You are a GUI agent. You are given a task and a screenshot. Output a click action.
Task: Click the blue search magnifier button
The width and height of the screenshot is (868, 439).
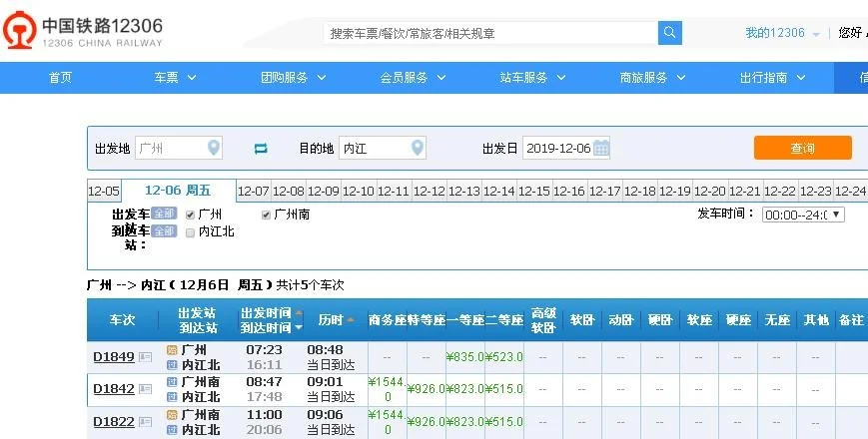(x=670, y=33)
